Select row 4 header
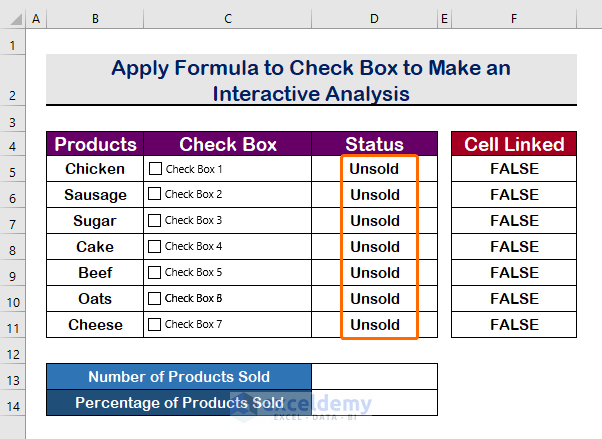The image size is (602, 439). pyautogui.click(x=12, y=144)
